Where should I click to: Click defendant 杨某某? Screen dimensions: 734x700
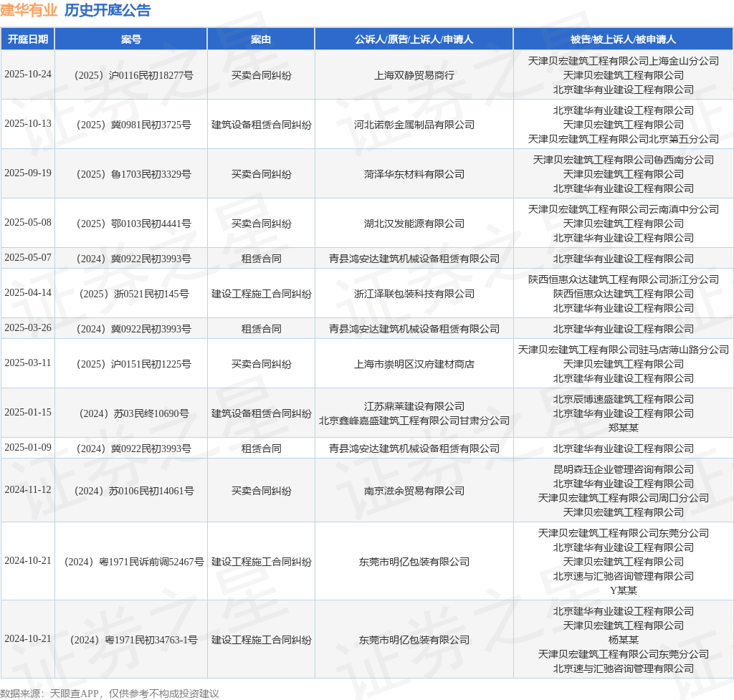[623, 640]
